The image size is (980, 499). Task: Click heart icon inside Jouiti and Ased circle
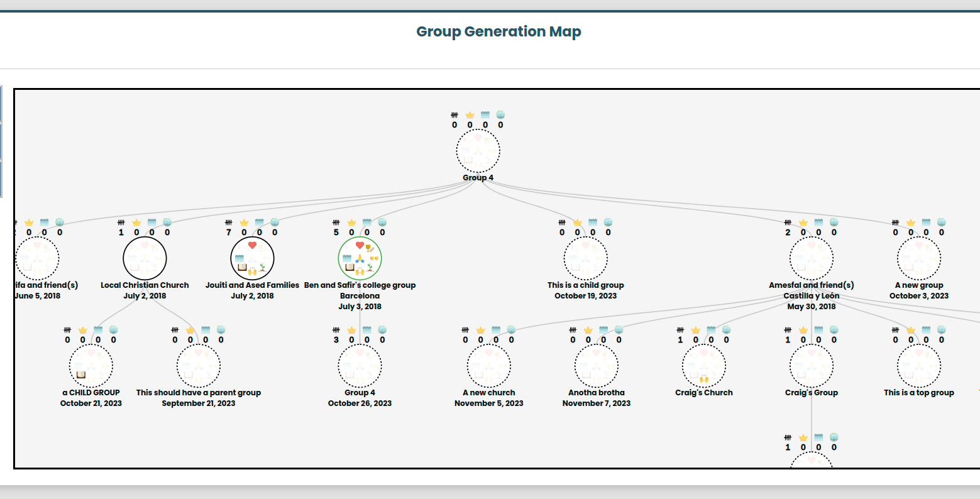tap(252, 245)
